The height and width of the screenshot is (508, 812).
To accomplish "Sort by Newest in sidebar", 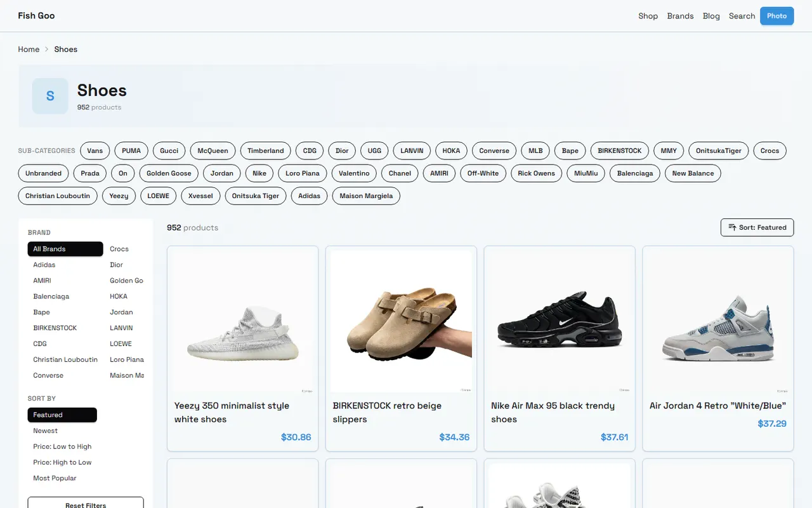I will tap(62, 431).
